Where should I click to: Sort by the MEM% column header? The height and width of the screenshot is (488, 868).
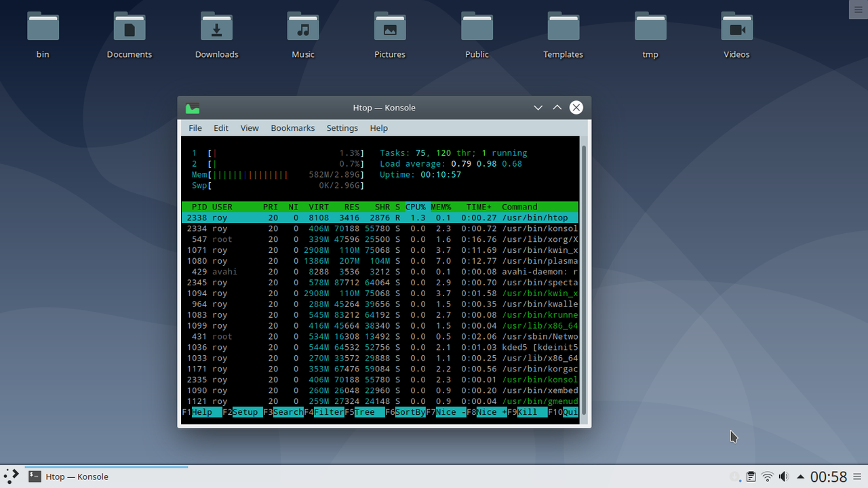pyautogui.click(x=441, y=207)
